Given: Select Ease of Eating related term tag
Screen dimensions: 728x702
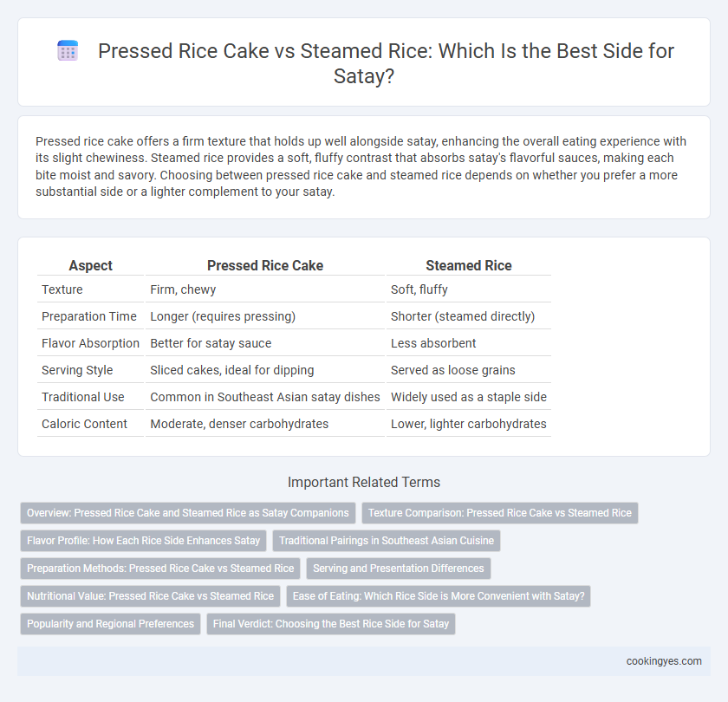Looking at the screenshot, I should coord(439,596).
